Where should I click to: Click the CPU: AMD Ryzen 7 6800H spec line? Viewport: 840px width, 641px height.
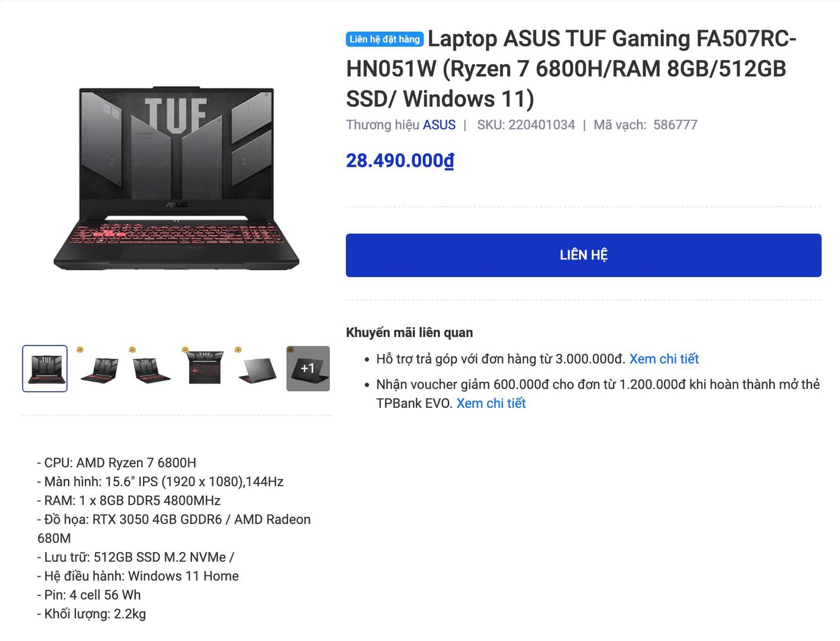coord(117,463)
